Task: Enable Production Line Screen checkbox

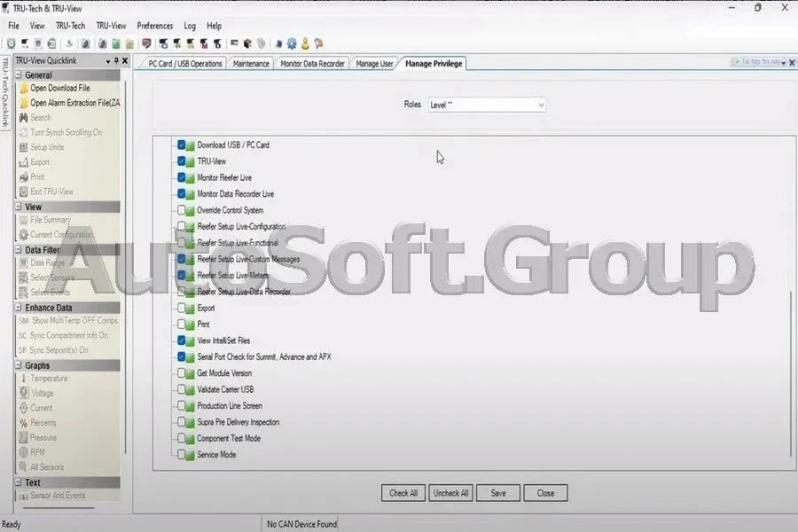Action: coord(181,406)
